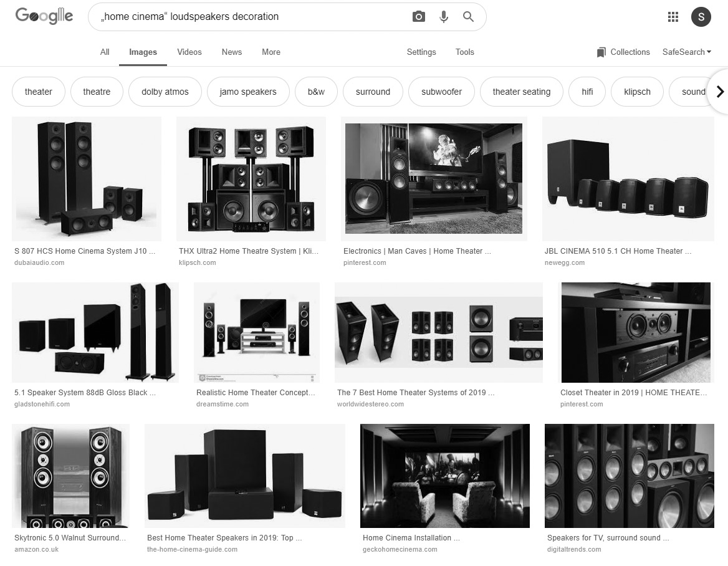Open the Home Cinema Installation image
Image resolution: width=728 pixels, height=566 pixels.
tap(445, 476)
